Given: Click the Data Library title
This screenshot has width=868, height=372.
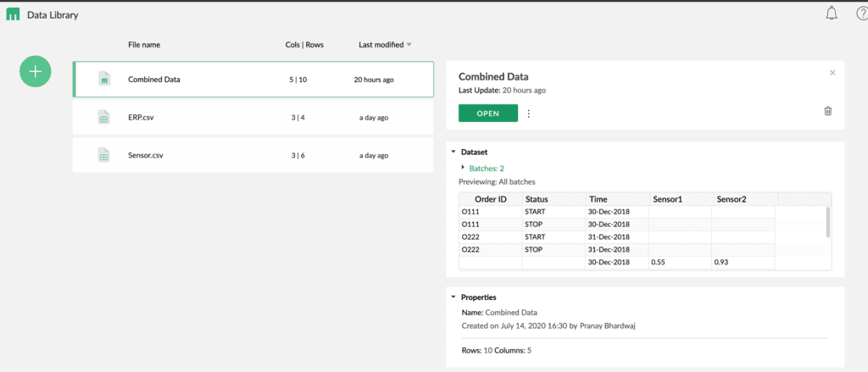Looking at the screenshot, I should [x=53, y=15].
